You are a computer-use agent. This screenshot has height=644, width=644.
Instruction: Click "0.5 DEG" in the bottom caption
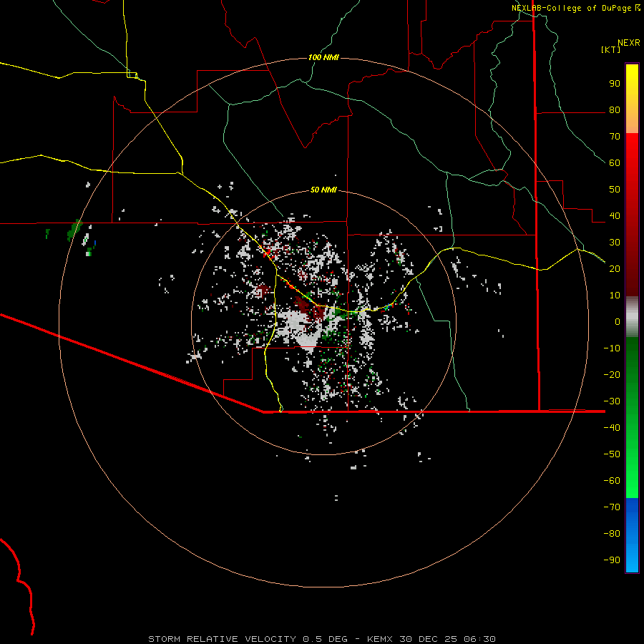326,639
